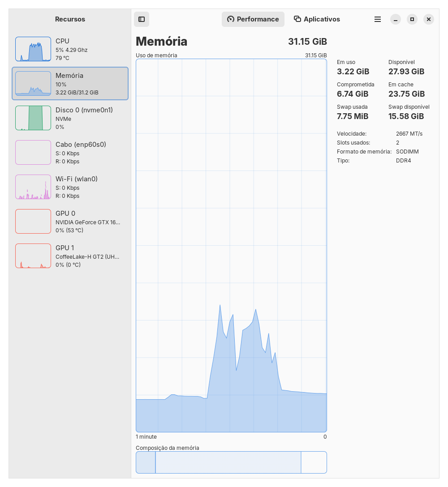Click the 0% (53 °C) GPU 0 text
This screenshot has width=448, height=487.
click(x=69, y=231)
